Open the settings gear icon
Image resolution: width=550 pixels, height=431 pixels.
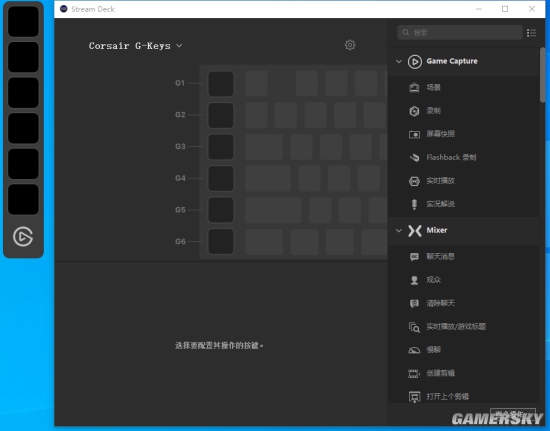pyautogui.click(x=350, y=45)
